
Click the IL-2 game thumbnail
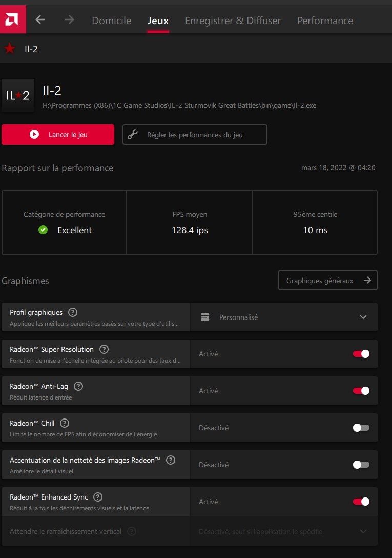click(18, 95)
